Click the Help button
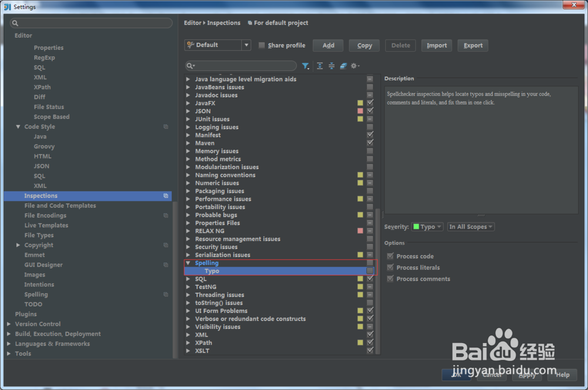The height and width of the screenshot is (390, 588). 562,375
